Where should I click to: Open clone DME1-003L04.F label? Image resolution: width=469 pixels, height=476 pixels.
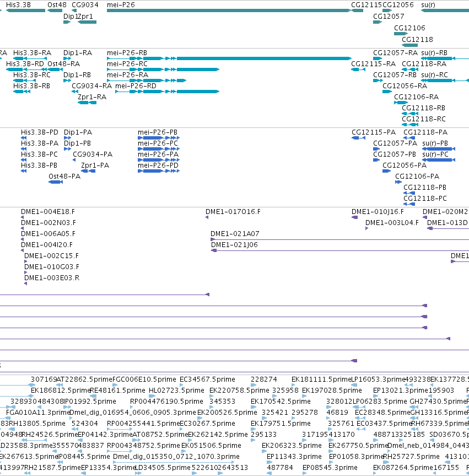pos(392,223)
